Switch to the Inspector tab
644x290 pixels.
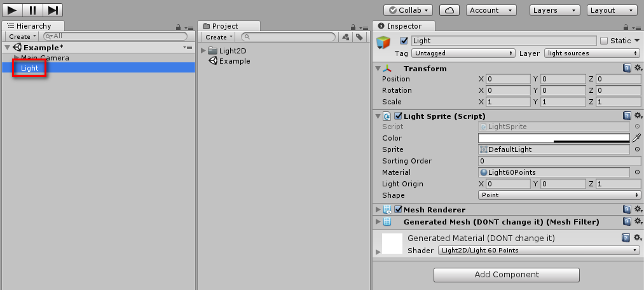404,26
